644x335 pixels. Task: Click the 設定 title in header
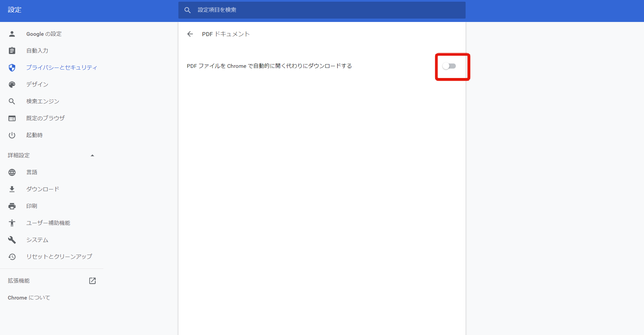pos(15,10)
